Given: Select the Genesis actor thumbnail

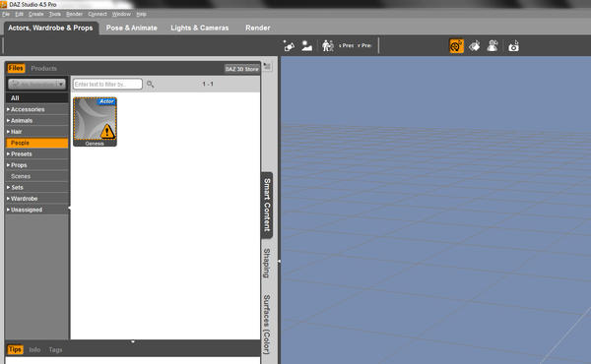Looking at the screenshot, I should [x=95, y=121].
